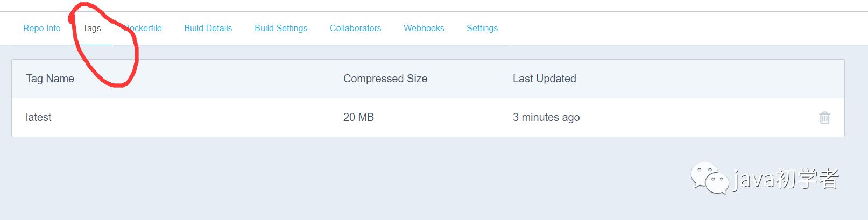The image size is (868, 220).
Task: Click the WeChat logo watermark
Action: click(x=710, y=178)
